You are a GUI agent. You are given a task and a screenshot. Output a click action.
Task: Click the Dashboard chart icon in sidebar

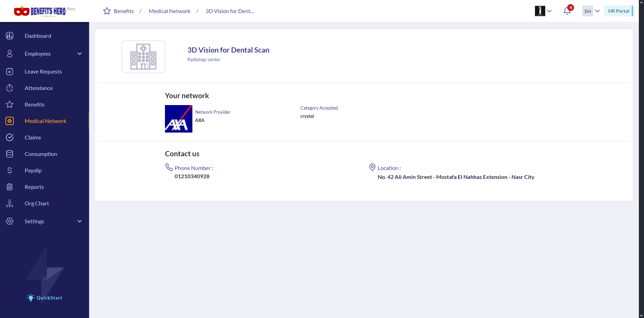[x=10, y=36]
